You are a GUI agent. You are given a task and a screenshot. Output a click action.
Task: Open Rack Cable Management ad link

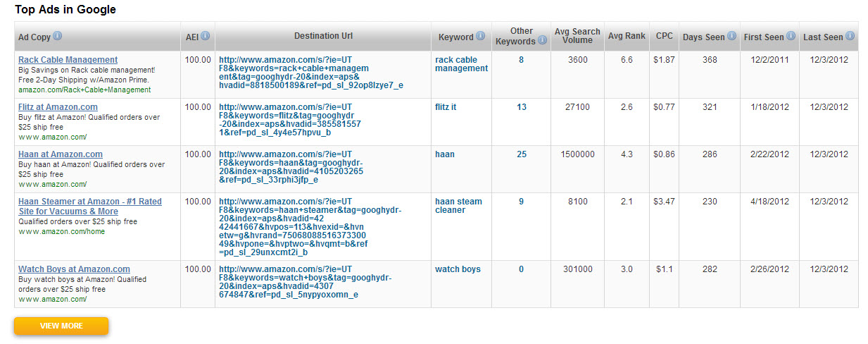pos(68,60)
